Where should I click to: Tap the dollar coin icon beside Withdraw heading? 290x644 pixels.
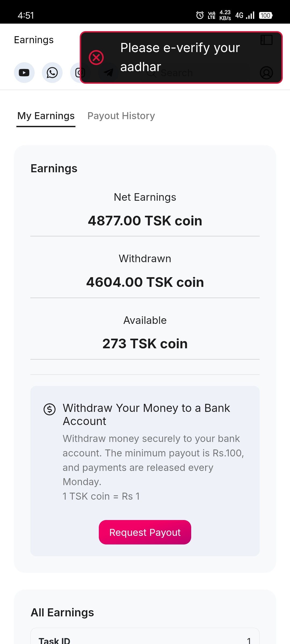(50, 409)
